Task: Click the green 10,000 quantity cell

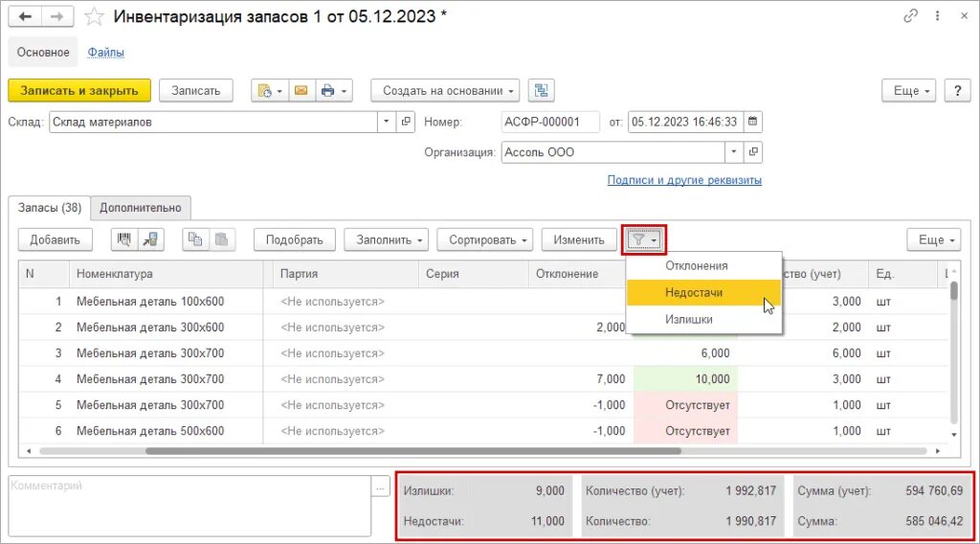Action: 686,379
